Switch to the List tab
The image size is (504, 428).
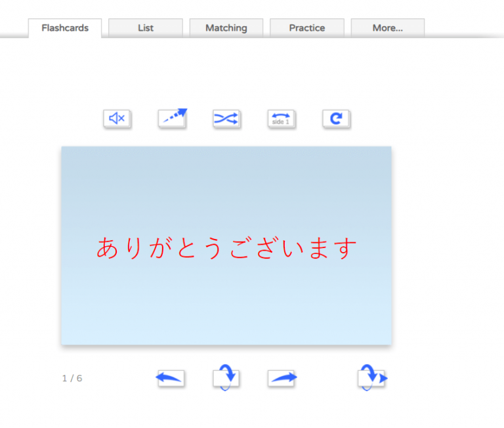(146, 28)
